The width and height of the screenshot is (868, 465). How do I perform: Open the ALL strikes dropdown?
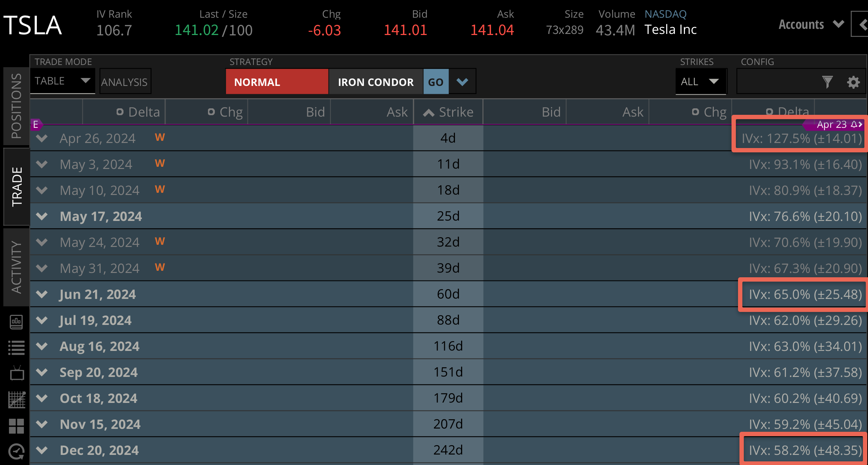(700, 82)
